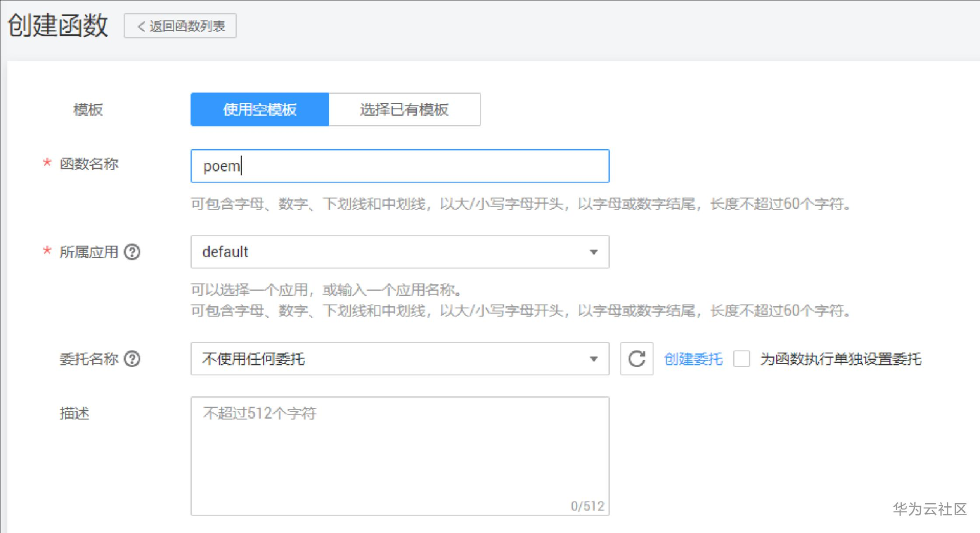The image size is (980, 533).
Task: Click the 描述 label text
Action: click(x=74, y=413)
